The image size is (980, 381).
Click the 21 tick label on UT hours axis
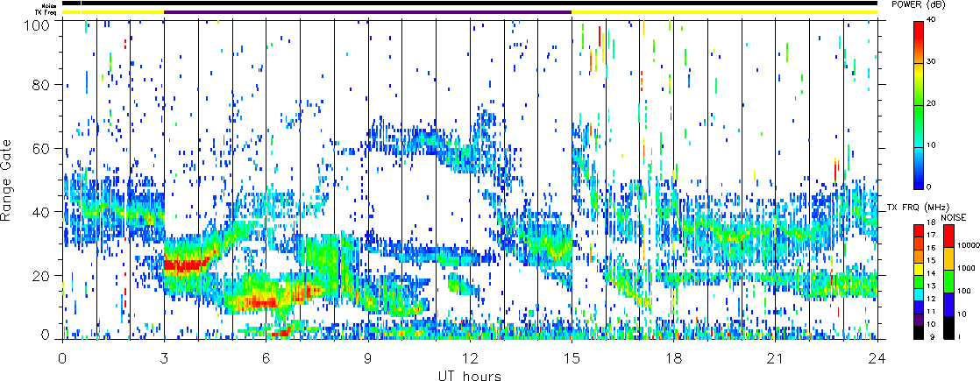[x=776, y=358]
